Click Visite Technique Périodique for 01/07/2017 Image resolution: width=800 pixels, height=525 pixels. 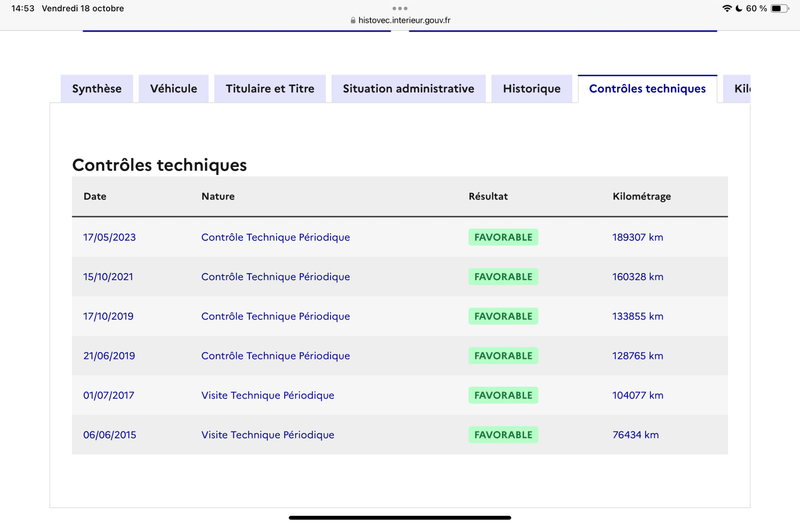click(x=268, y=395)
